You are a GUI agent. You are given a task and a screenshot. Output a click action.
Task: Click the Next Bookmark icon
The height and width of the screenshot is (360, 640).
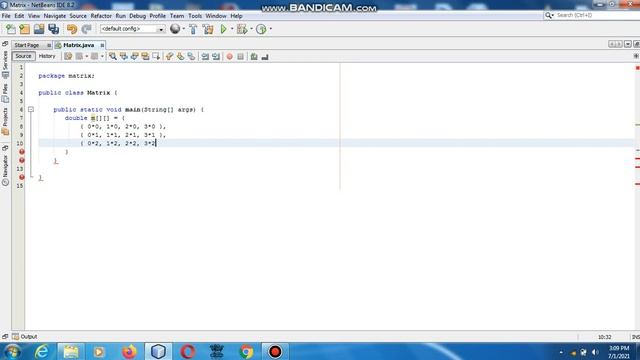point(180,57)
